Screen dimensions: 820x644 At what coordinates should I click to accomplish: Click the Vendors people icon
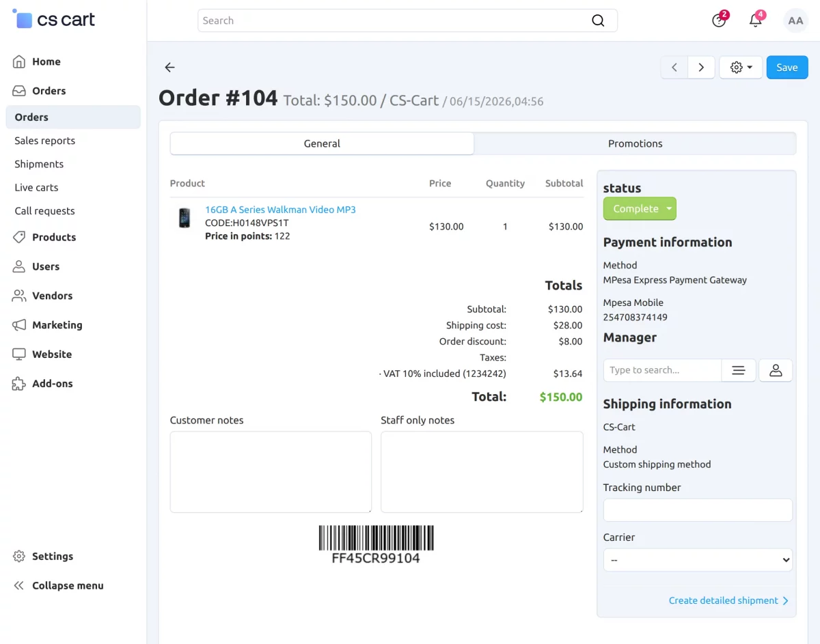click(19, 296)
